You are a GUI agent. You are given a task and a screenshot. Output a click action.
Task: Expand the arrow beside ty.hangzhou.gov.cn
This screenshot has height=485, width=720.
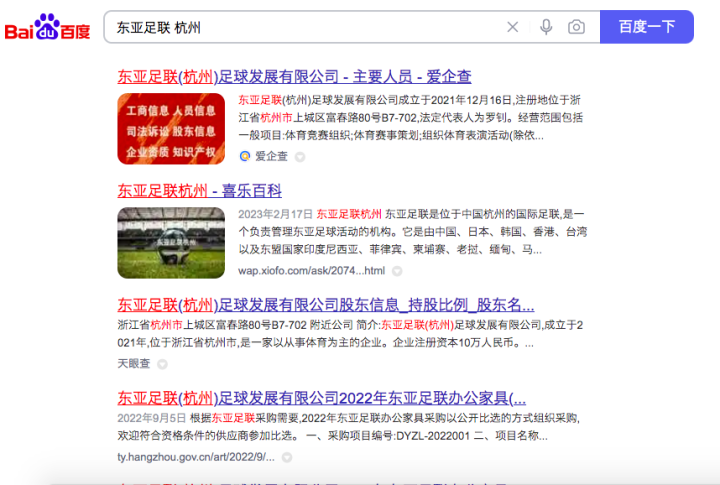286,457
